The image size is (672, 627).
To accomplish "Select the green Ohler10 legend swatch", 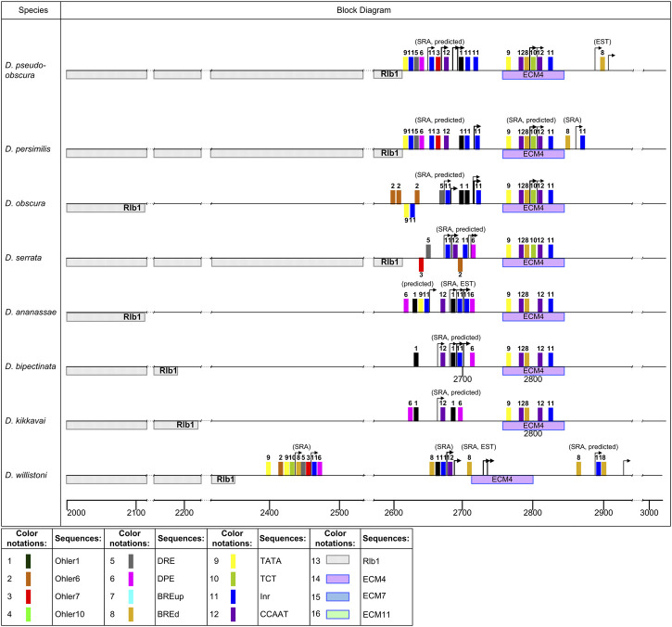I will (31, 609).
